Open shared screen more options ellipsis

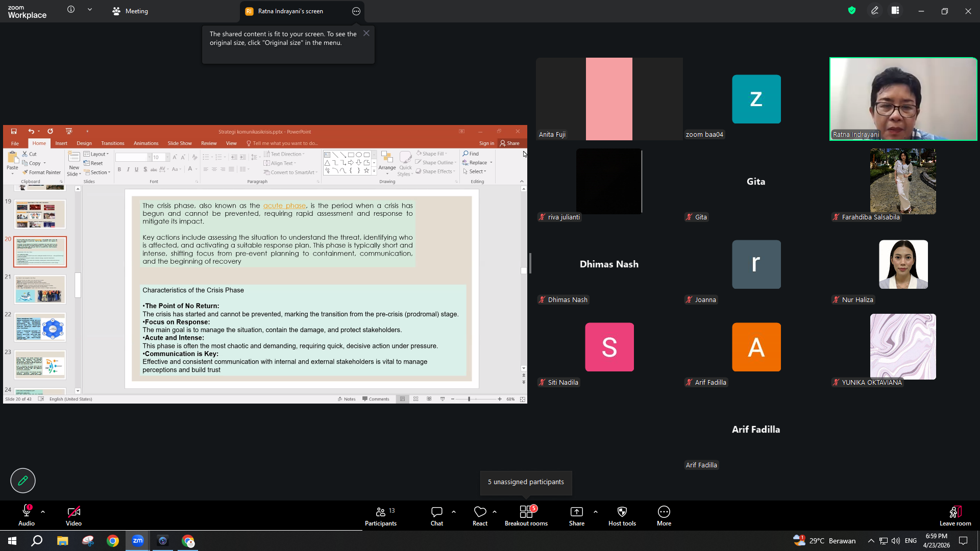(x=356, y=11)
